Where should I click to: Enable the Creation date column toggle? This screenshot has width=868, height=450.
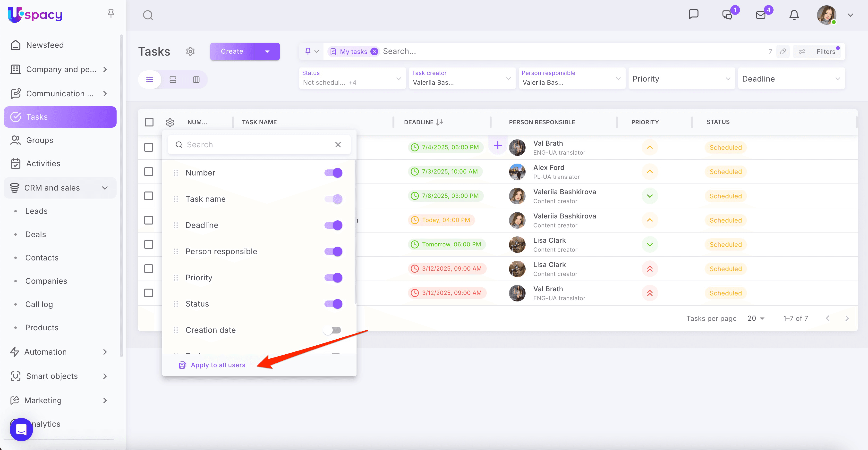tap(332, 330)
